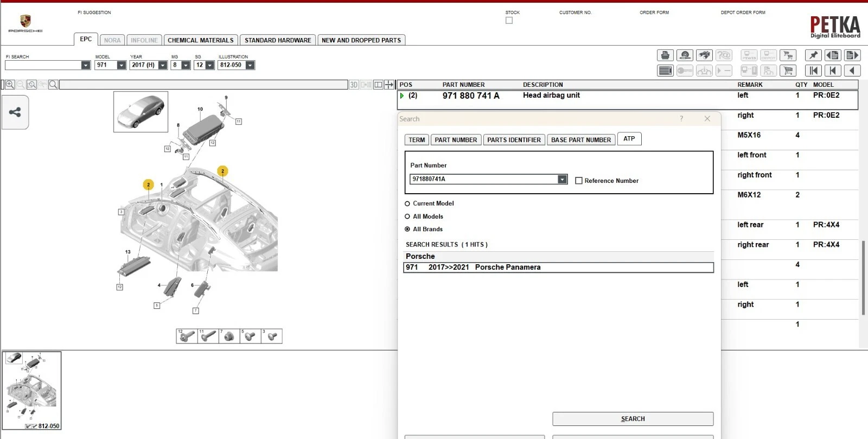Select the BASE PART NUMBER search tab

pos(581,140)
